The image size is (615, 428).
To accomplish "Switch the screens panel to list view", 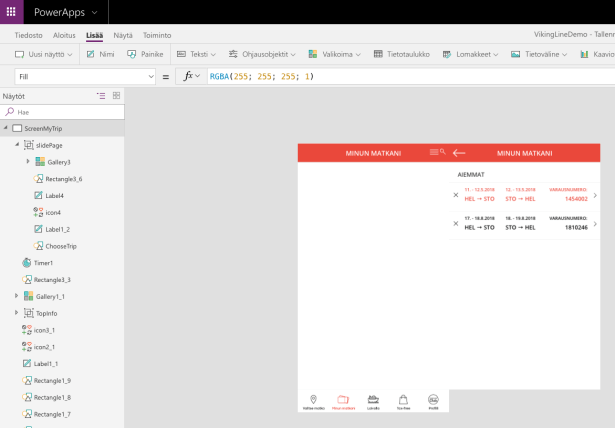I will [x=100, y=96].
